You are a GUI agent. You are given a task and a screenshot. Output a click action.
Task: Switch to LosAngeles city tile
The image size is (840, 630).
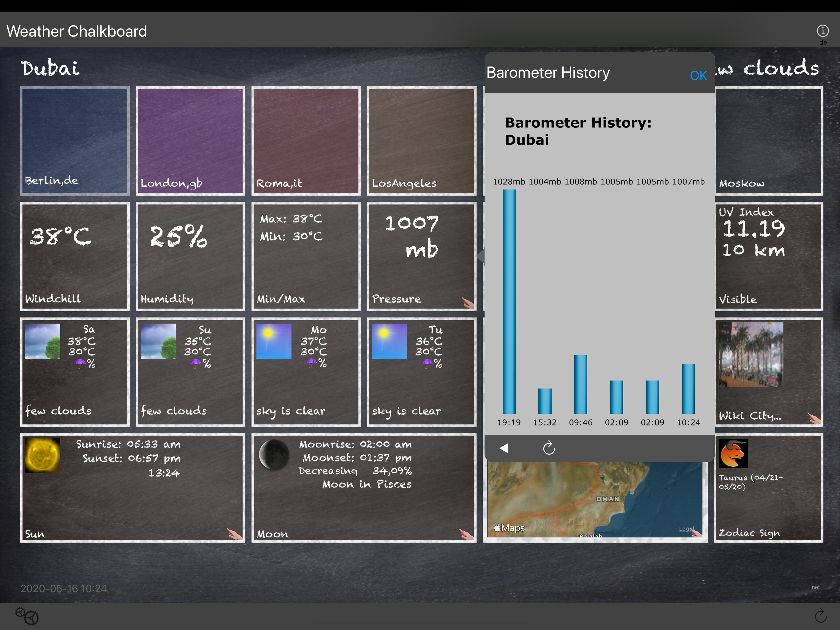[422, 141]
